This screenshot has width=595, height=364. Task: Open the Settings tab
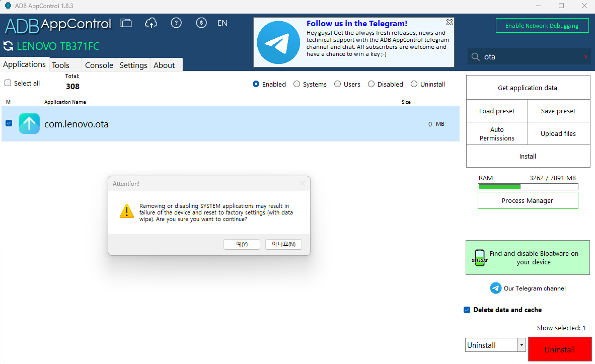tap(133, 65)
